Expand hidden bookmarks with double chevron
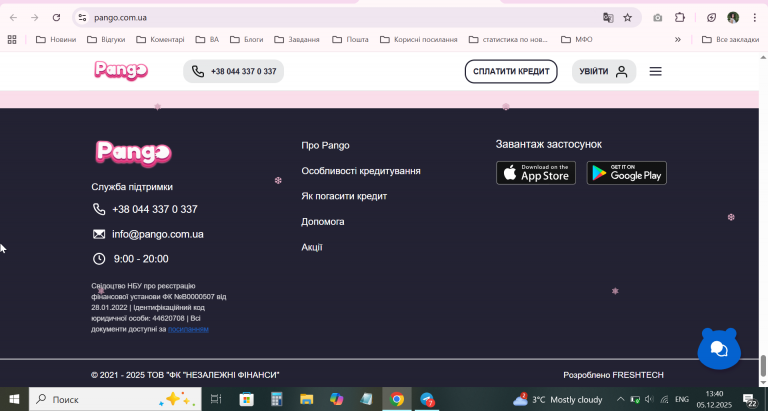The image size is (768, 411). (678, 40)
